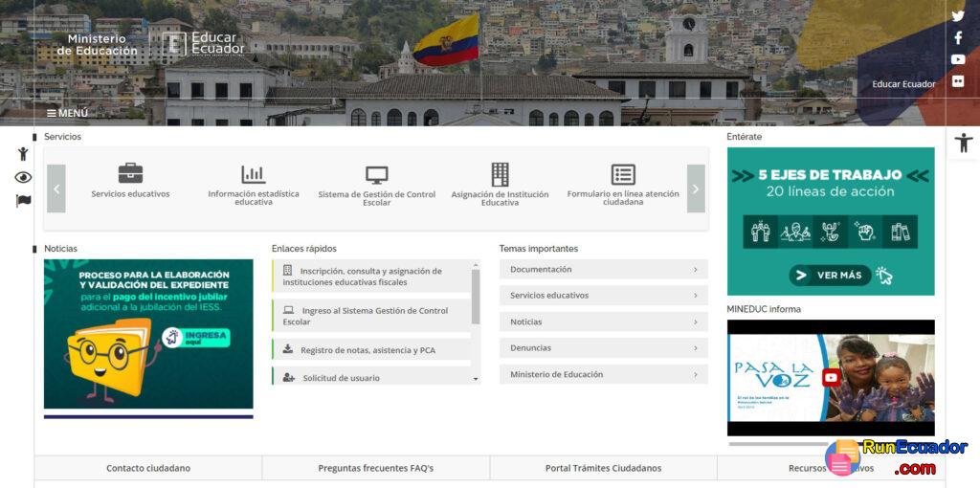Click the down arrow of Enlaces rápidos scrollbar
The image size is (980, 488).
click(x=476, y=379)
